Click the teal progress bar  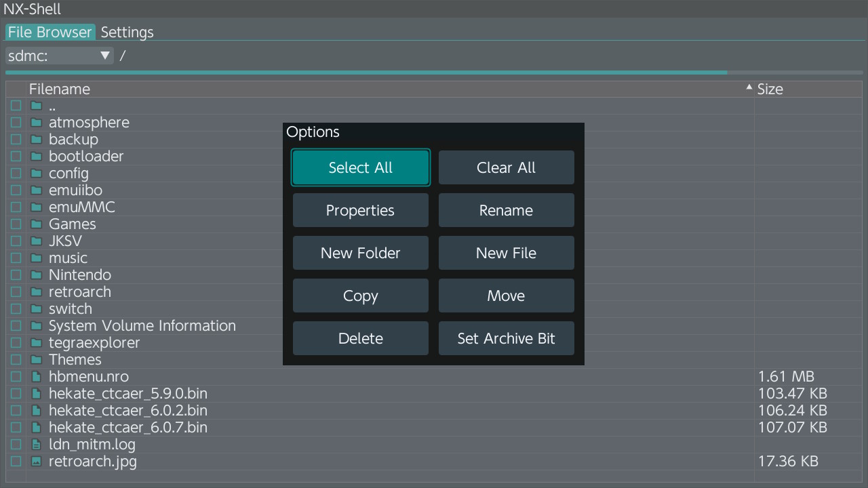pyautogui.click(x=366, y=72)
